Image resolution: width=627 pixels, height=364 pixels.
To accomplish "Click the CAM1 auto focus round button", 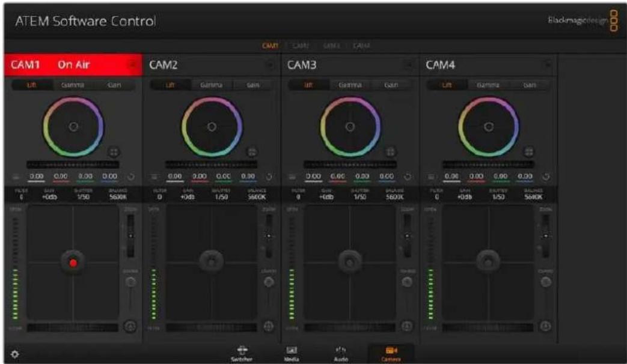I will point(130,326).
